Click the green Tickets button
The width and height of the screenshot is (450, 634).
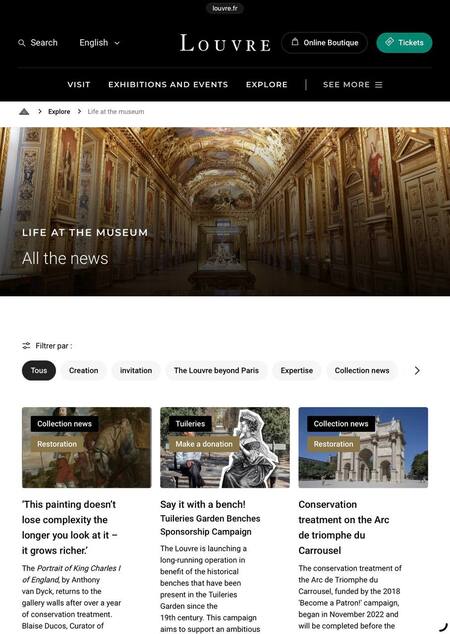tap(404, 43)
